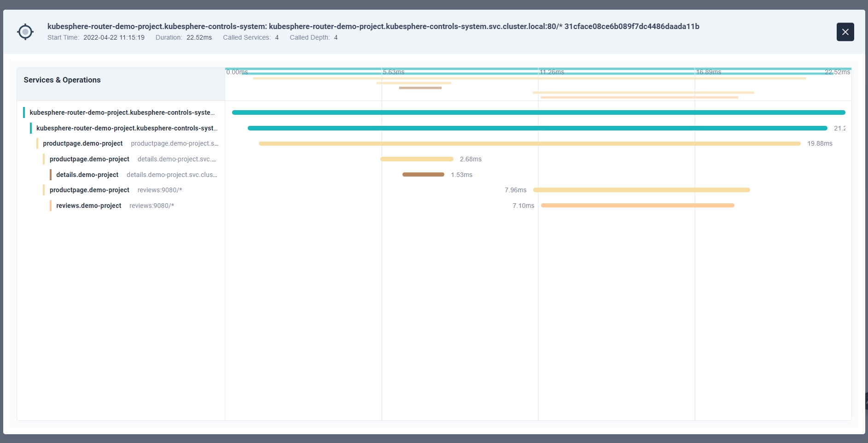Image resolution: width=868 pixels, height=443 pixels.
Task: Click brown color marker beside details.demo-project
Action: pos(51,175)
